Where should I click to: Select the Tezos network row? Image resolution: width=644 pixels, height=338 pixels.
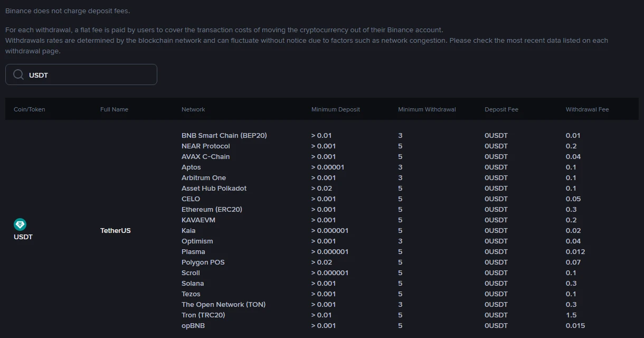pyautogui.click(x=191, y=294)
